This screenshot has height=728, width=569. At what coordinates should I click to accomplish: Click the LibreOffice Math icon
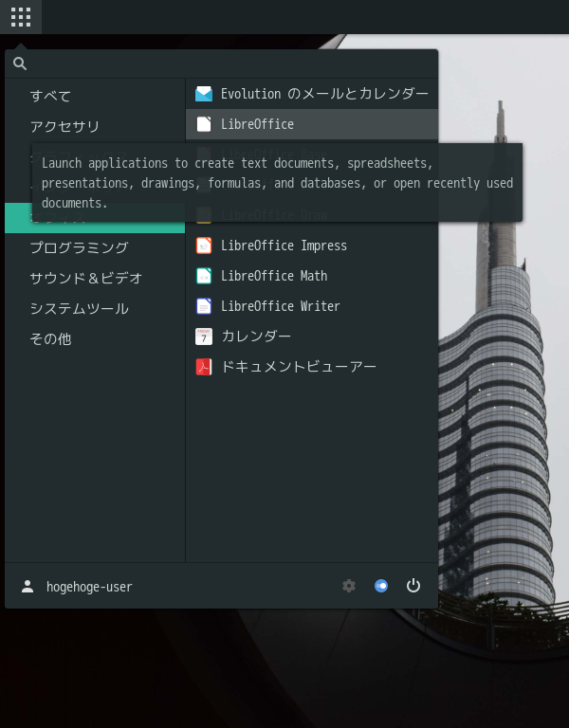(x=204, y=276)
